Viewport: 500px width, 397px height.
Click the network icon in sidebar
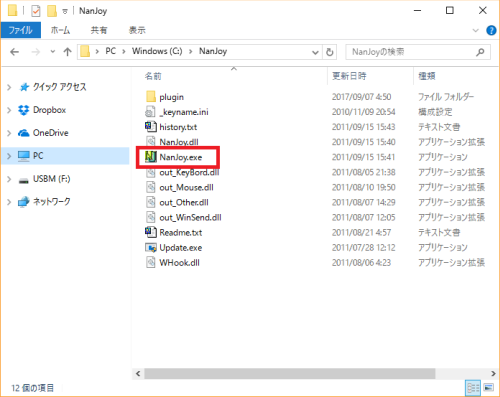pos(24,202)
